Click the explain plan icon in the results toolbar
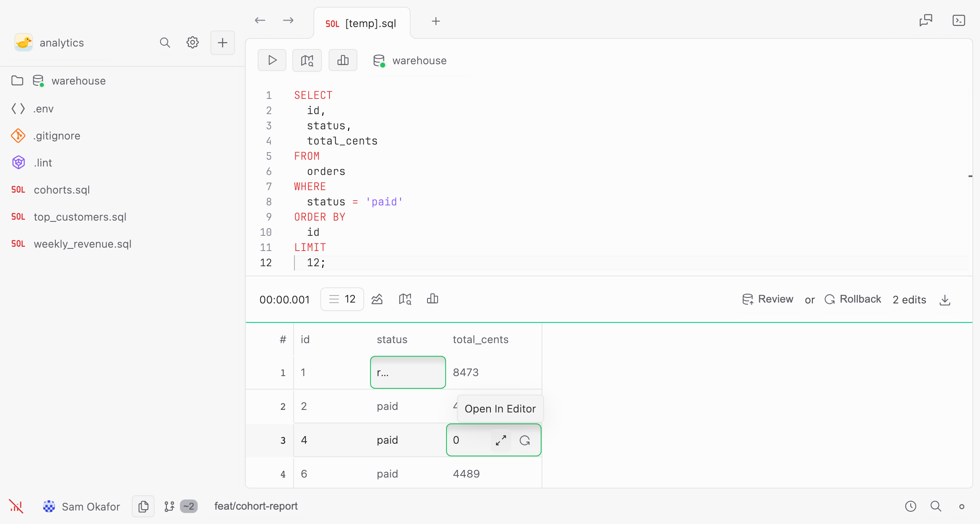The image size is (980, 524). [405, 299]
